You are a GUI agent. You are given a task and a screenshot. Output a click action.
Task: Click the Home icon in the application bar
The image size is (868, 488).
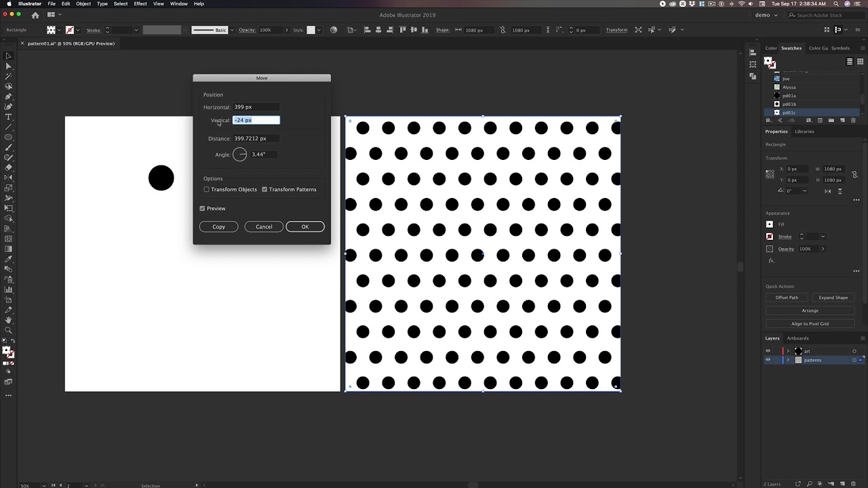tap(35, 15)
